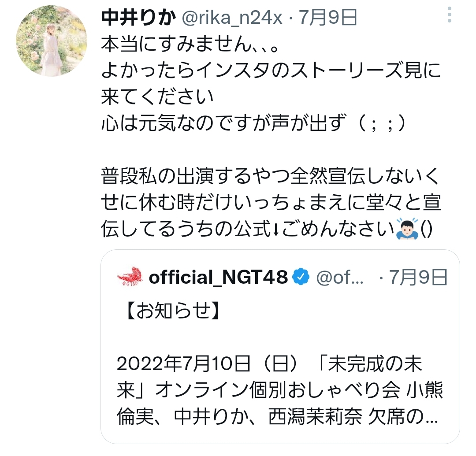
Task: Click the display name 中井りか
Action: coord(138,18)
